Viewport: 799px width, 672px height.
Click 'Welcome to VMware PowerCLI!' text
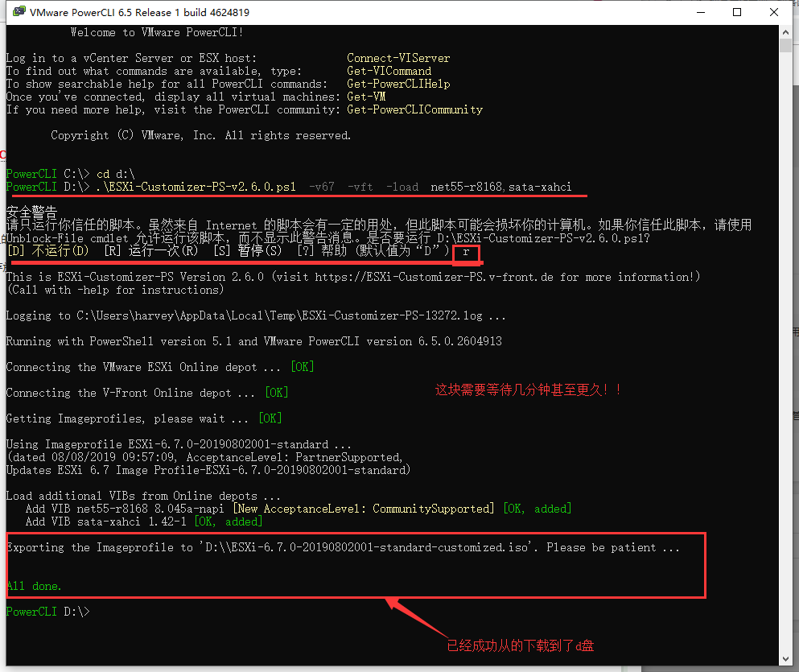click(157, 32)
